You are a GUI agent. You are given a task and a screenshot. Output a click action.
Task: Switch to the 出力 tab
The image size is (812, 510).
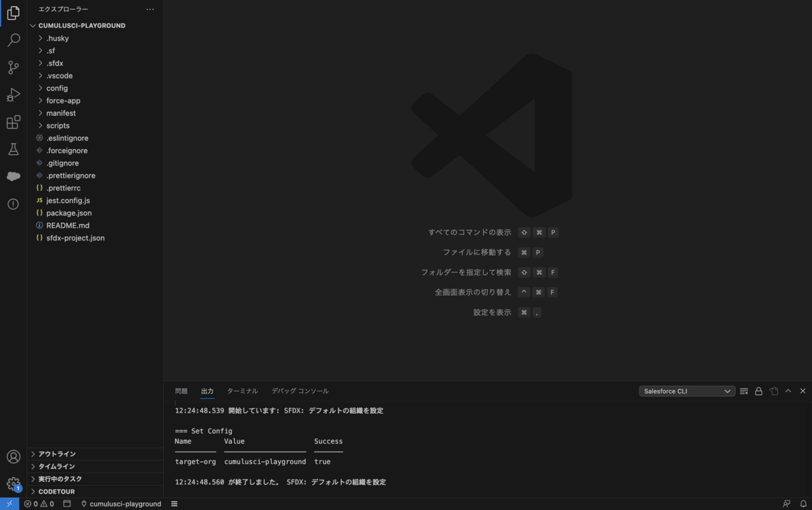207,391
